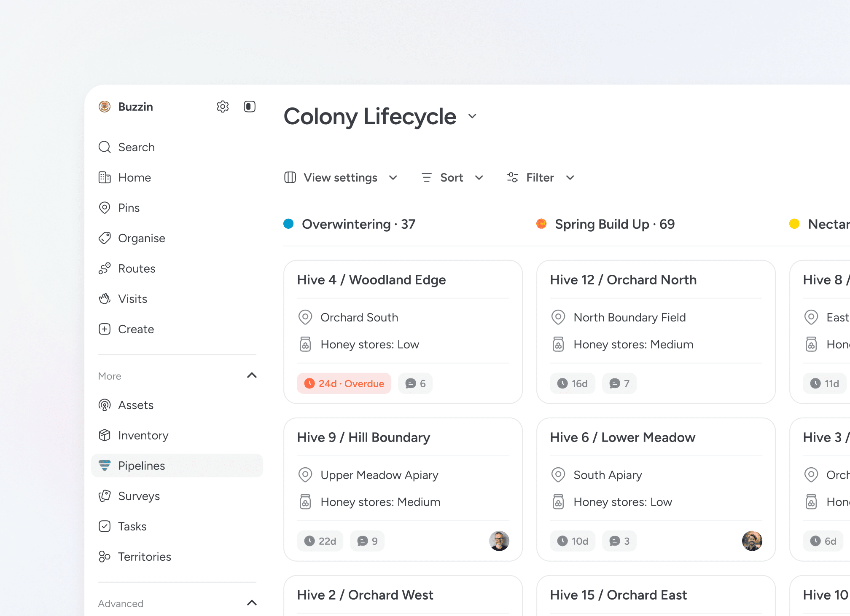
Task: Toggle the sidebar collapse icon
Action: point(250,107)
